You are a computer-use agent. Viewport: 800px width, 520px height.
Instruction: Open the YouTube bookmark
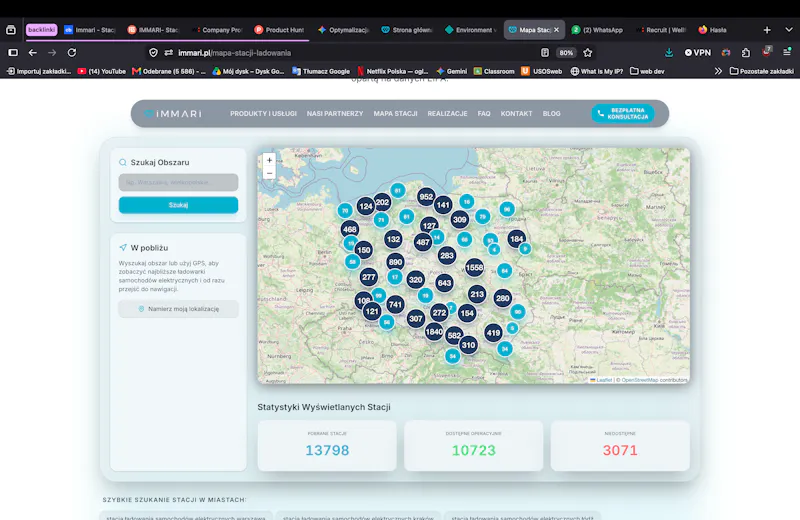click(x=102, y=71)
